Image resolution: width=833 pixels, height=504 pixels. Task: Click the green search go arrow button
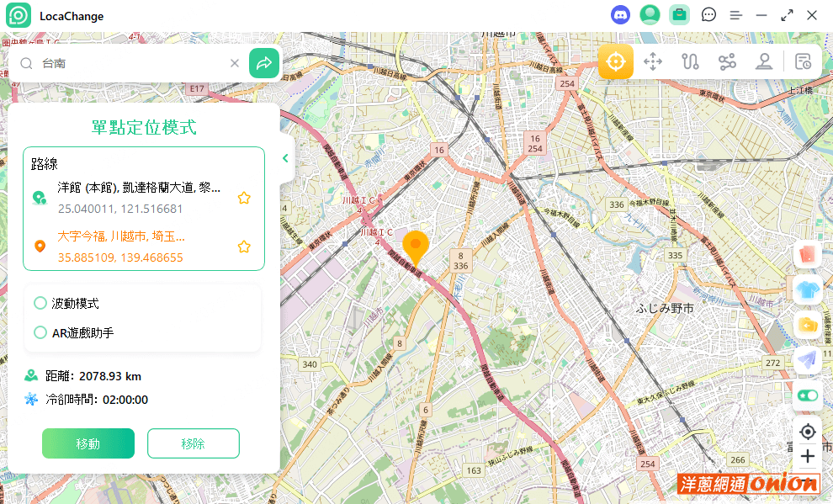[264, 63]
